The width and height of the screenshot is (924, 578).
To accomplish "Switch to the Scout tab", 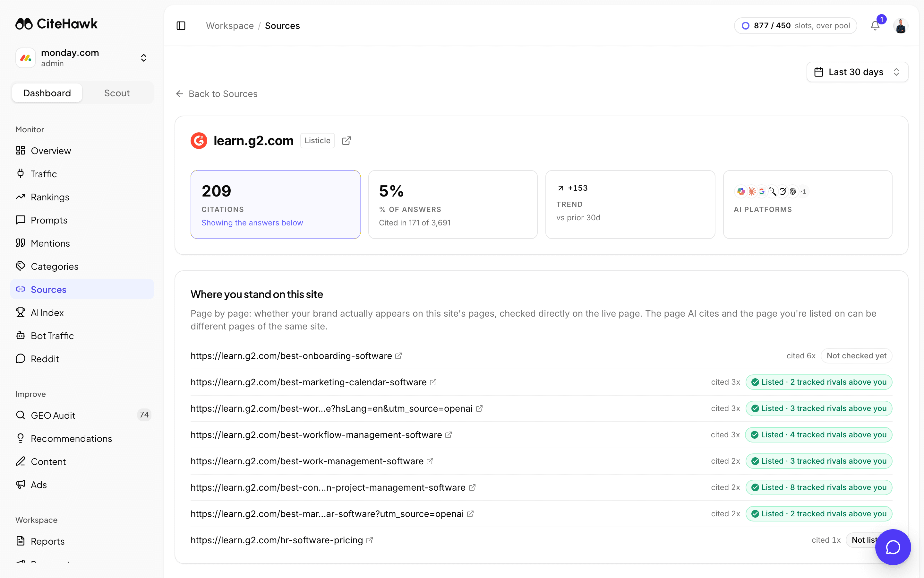I will (117, 93).
